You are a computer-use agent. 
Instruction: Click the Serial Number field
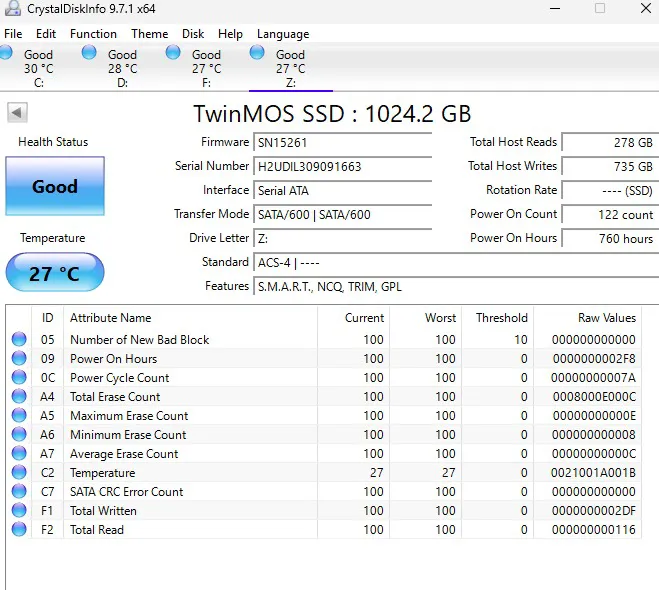point(343,166)
